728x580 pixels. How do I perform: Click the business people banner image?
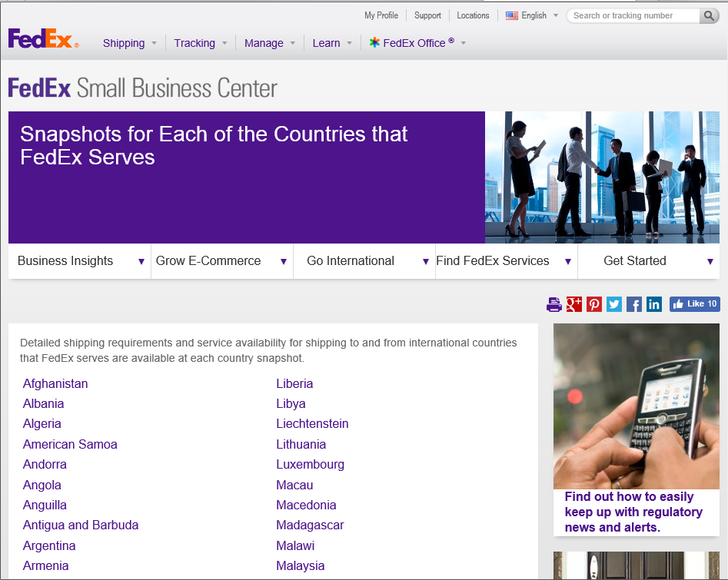point(602,177)
